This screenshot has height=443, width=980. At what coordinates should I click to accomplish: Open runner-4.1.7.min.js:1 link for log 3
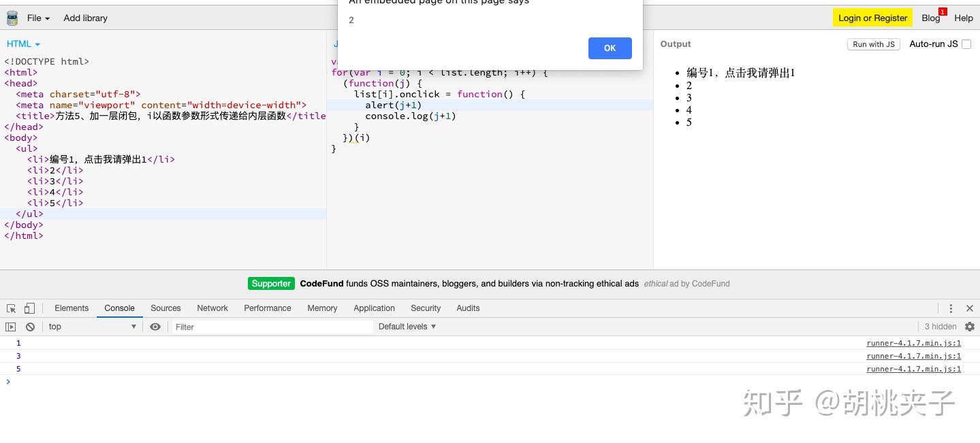pos(913,356)
